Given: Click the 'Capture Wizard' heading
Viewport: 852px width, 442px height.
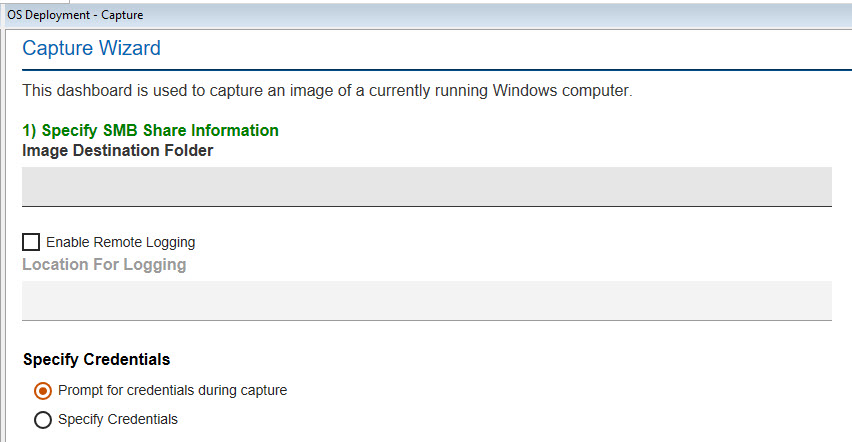Looking at the screenshot, I should pos(91,48).
